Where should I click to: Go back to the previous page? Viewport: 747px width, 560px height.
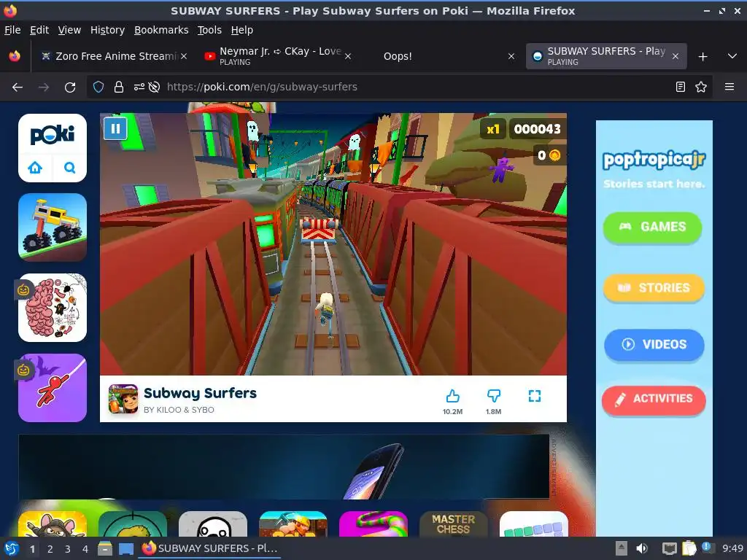18,87
